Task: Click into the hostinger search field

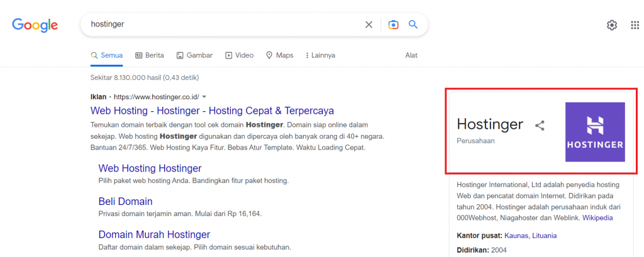Action: (x=220, y=25)
